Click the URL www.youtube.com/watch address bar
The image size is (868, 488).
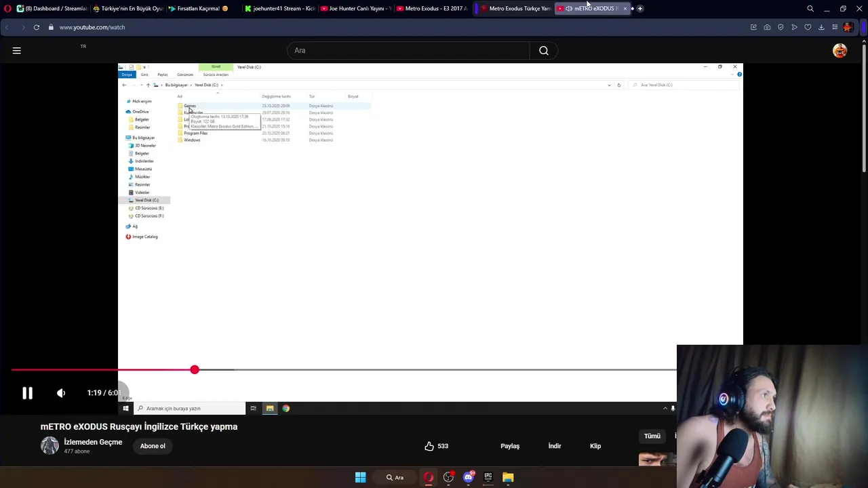[92, 27]
